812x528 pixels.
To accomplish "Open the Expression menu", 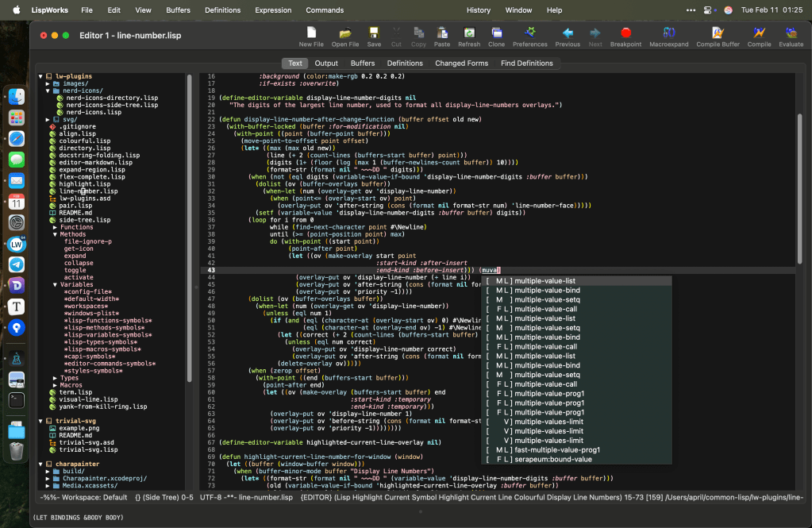I will click(273, 10).
